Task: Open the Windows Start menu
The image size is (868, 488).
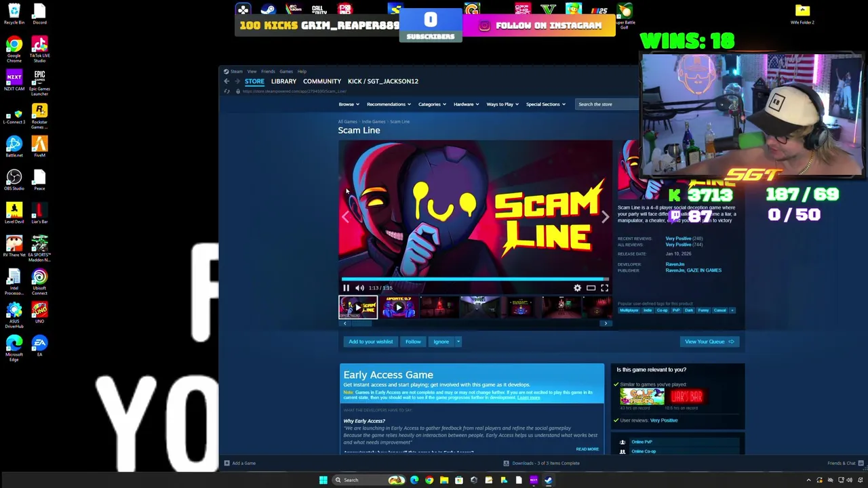Action: click(x=323, y=480)
